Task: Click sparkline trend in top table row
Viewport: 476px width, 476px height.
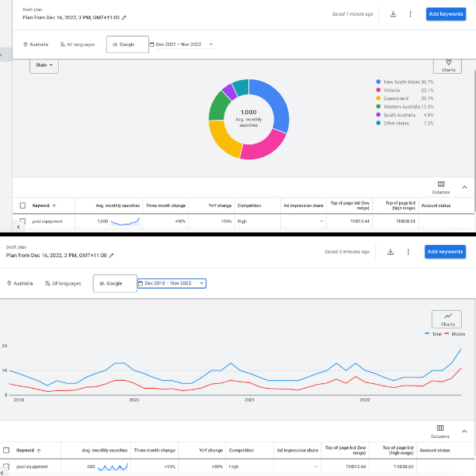Action: tap(125, 221)
